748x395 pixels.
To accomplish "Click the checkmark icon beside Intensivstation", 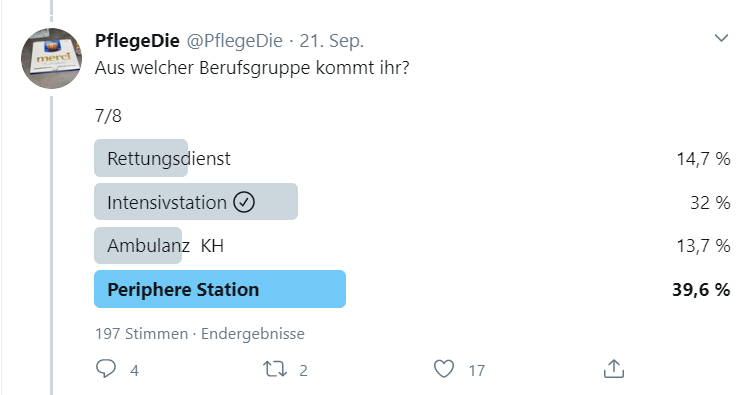I will 244,202.
